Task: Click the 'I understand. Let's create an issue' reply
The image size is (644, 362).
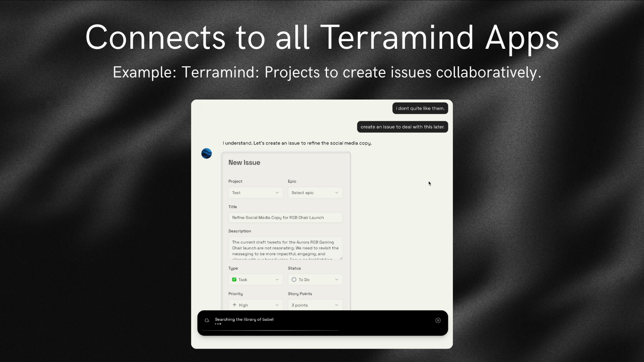Action: (x=297, y=143)
